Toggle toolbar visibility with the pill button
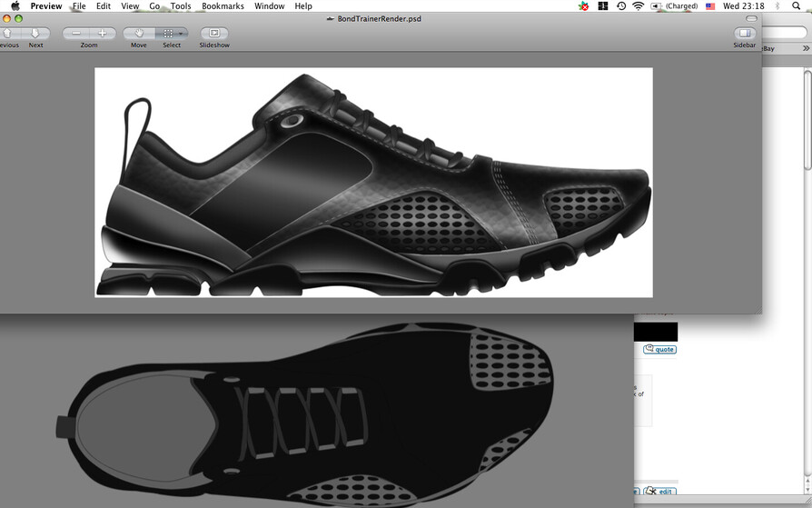The width and height of the screenshot is (812, 508). coord(751,18)
